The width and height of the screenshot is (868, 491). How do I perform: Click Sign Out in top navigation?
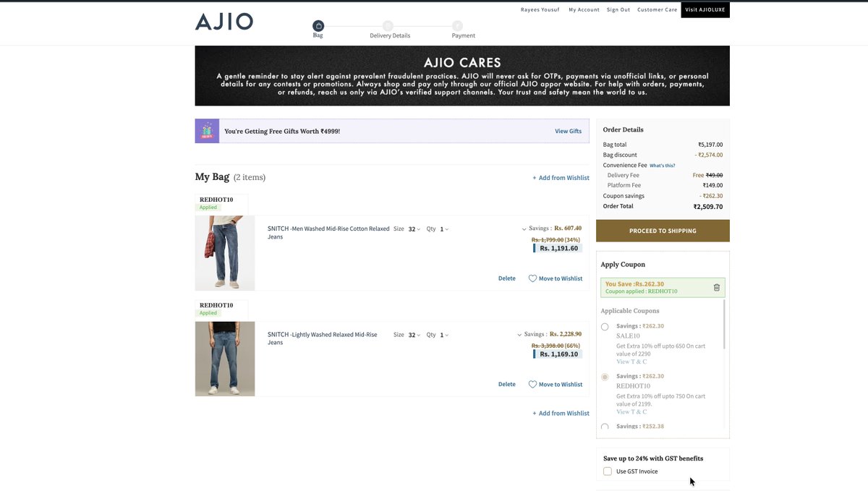(618, 10)
